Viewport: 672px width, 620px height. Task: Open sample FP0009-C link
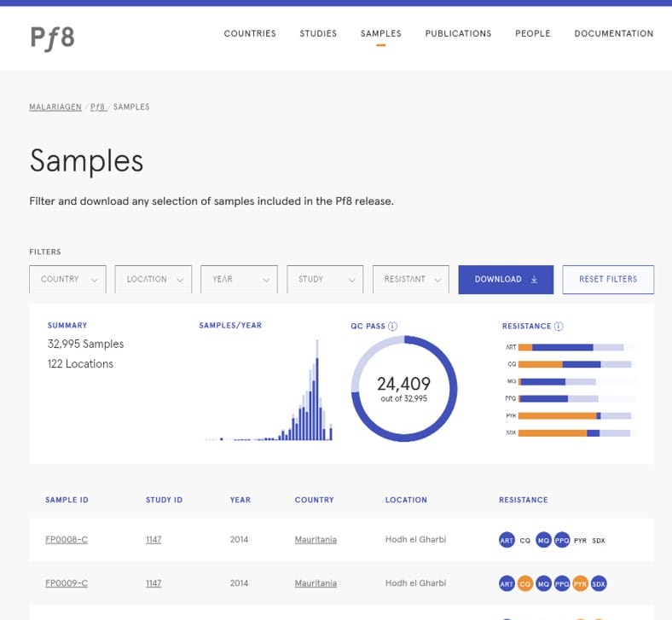pyautogui.click(x=67, y=583)
